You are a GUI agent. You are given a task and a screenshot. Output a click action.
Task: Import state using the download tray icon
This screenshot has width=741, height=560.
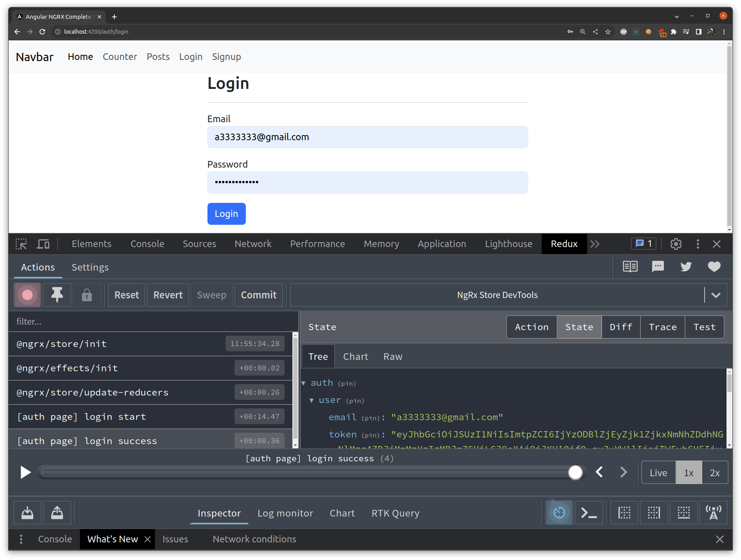point(27,513)
